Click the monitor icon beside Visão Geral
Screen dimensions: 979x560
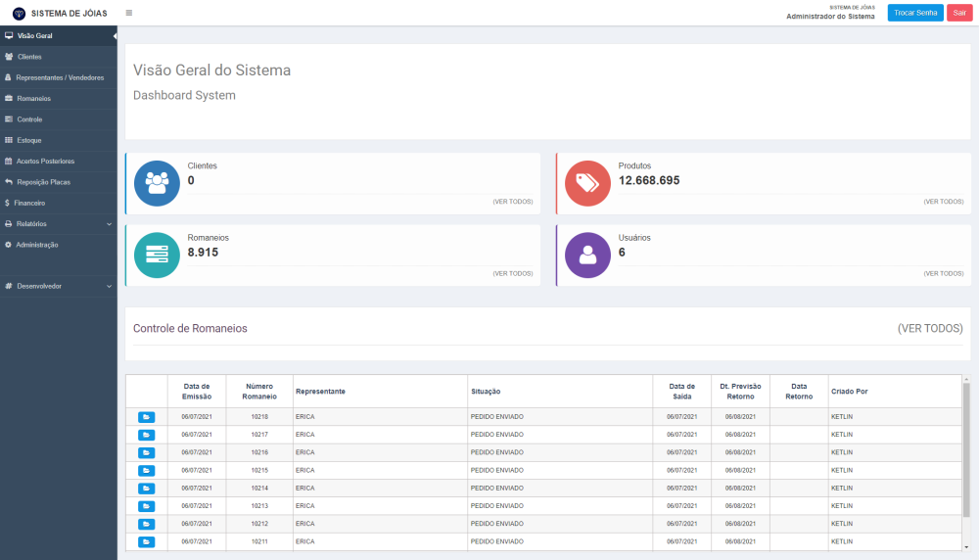coord(9,35)
